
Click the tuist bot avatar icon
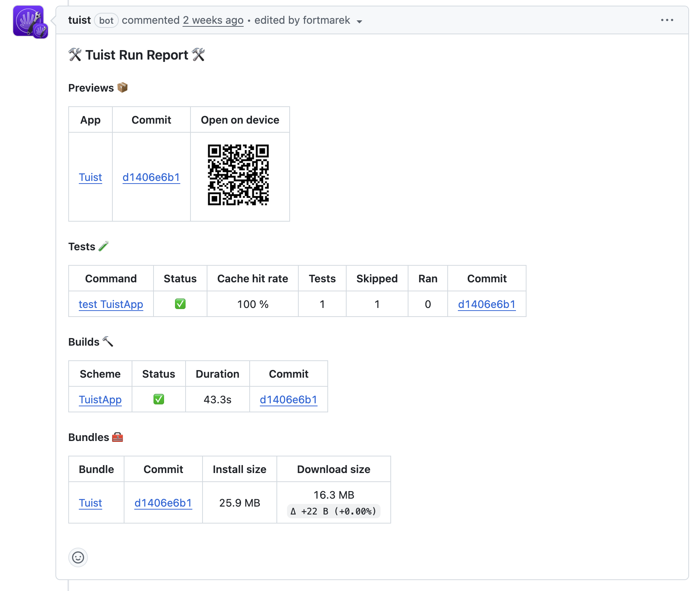click(30, 21)
